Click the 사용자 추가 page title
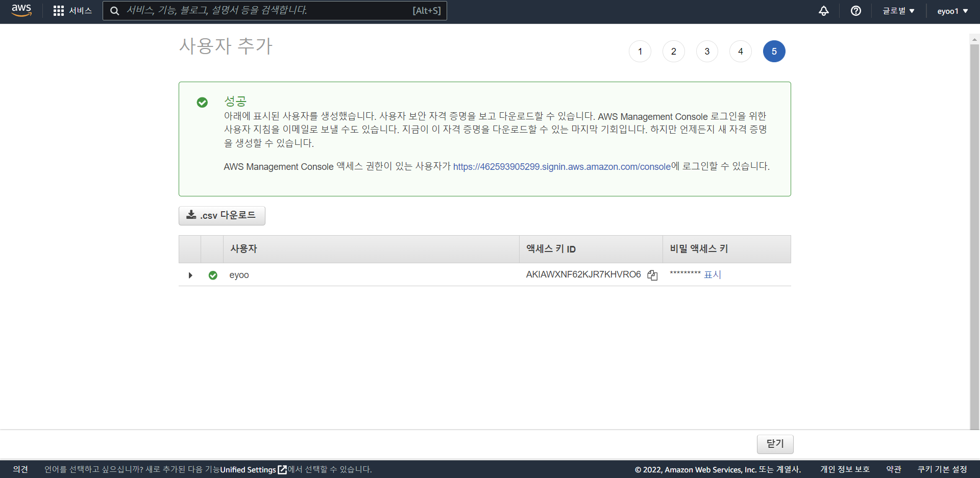The width and height of the screenshot is (980, 478). click(226, 46)
